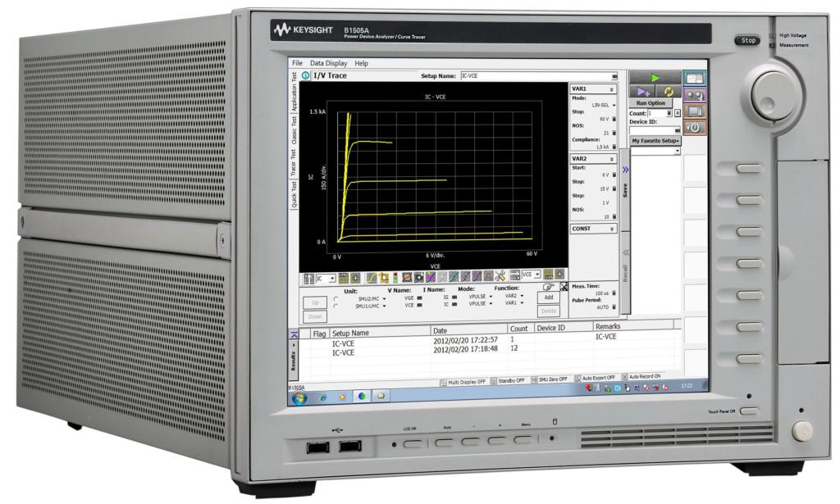The image size is (840, 504).
Task: Click the yellow repeat measurement icon
Action: 668,91
